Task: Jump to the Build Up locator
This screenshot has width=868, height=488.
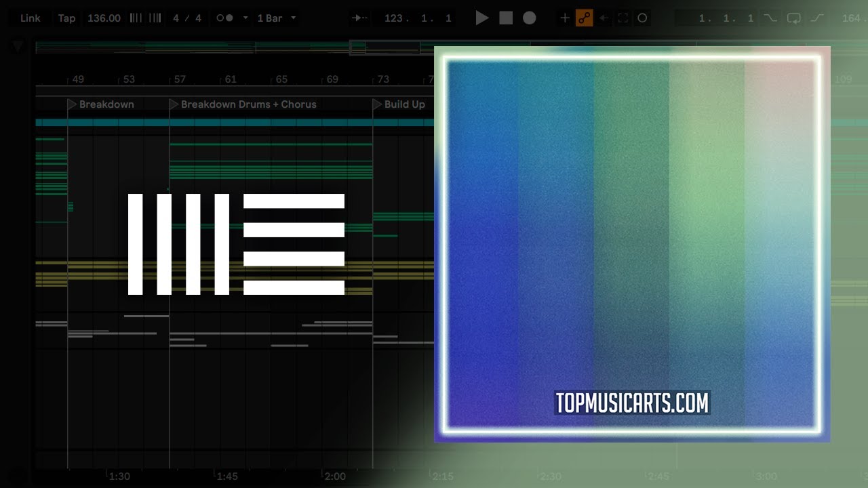Action: coord(399,104)
